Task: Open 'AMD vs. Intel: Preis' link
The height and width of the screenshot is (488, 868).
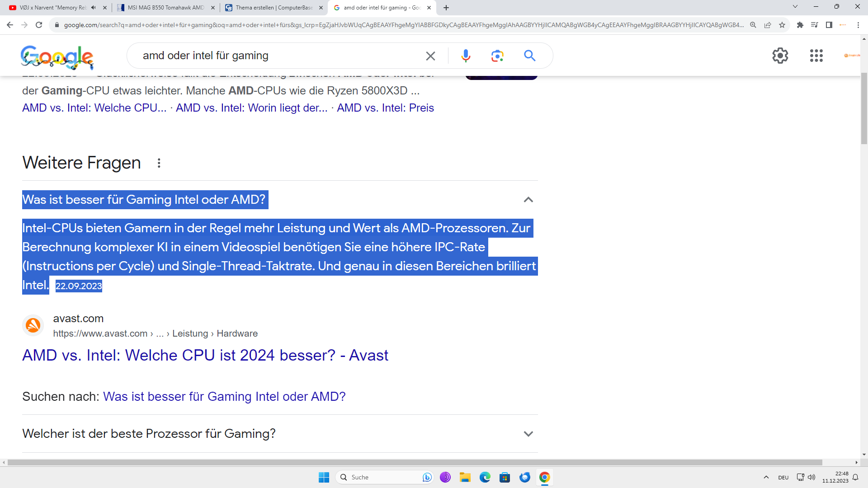Action: tap(385, 108)
